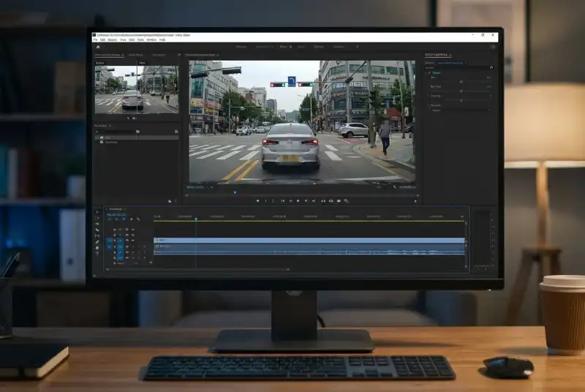Toggle video track eye visibility in timeline

[127, 240]
